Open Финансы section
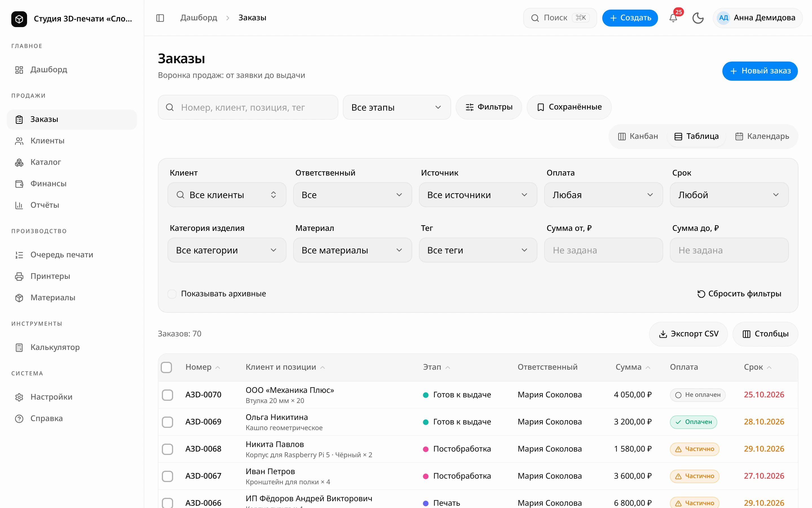 coord(72,184)
